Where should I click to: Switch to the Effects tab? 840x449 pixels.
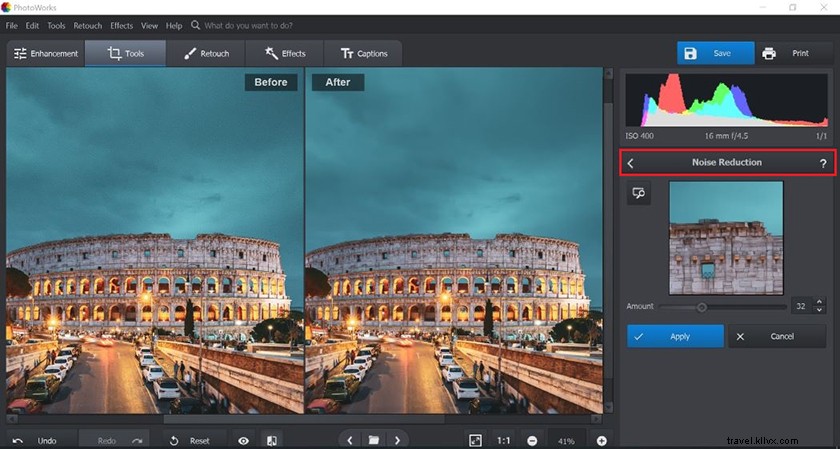click(x=285, y=54)
